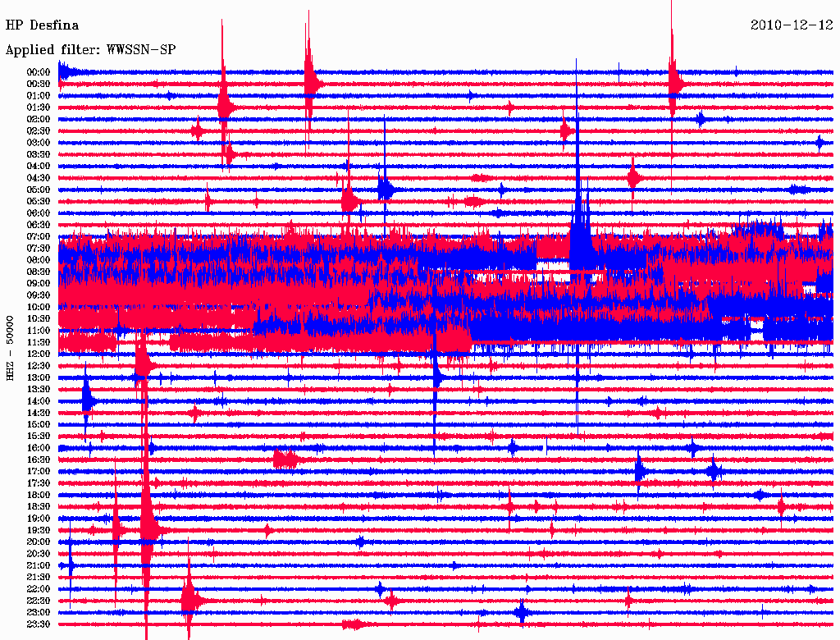Click the 22:30 time label
The width and height of the screenshot is (840, 640).
click(39, 601)
